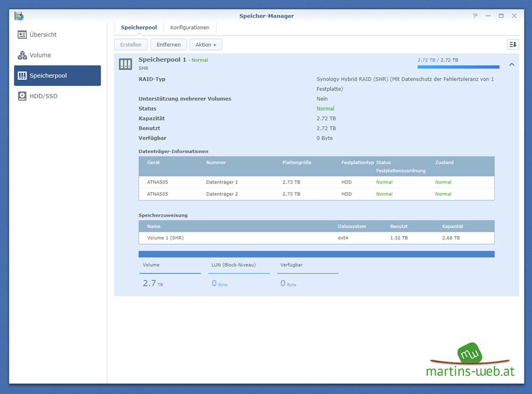Screen dimensions: 532x394
Task: Click the Festplattentyp column header
Action: (358, 162)
